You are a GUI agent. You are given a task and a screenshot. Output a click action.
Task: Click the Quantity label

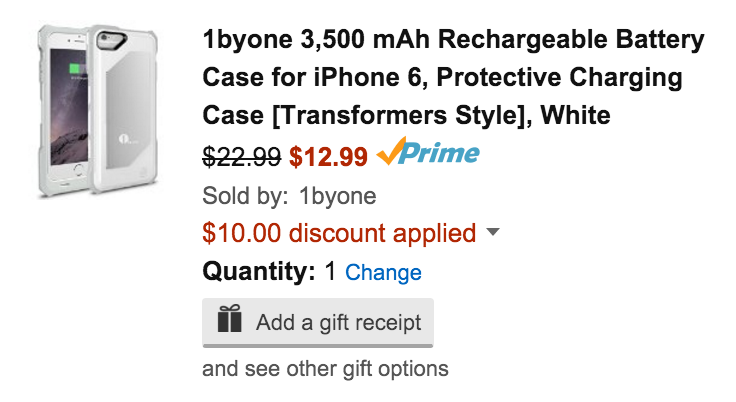tap(259, 272)
